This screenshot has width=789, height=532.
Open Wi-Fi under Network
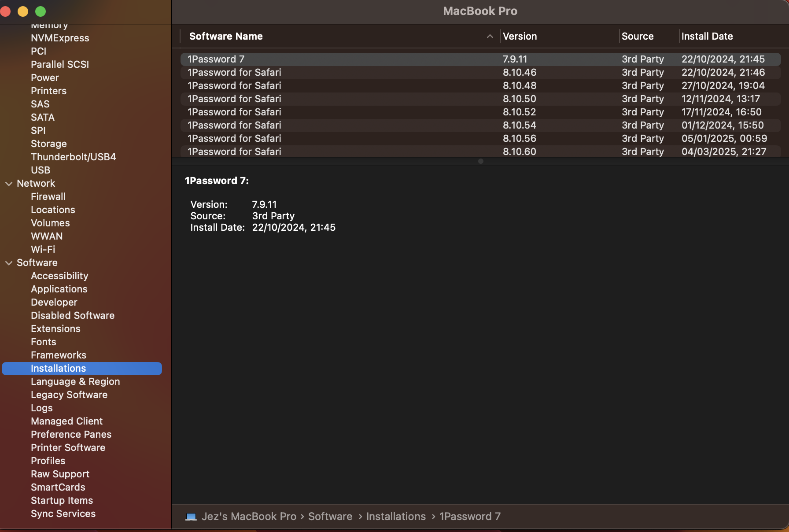tap(43, 250)
